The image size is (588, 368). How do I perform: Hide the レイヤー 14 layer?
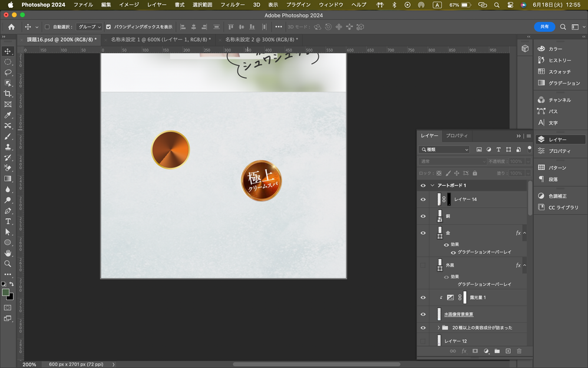[x=422, y=199]
